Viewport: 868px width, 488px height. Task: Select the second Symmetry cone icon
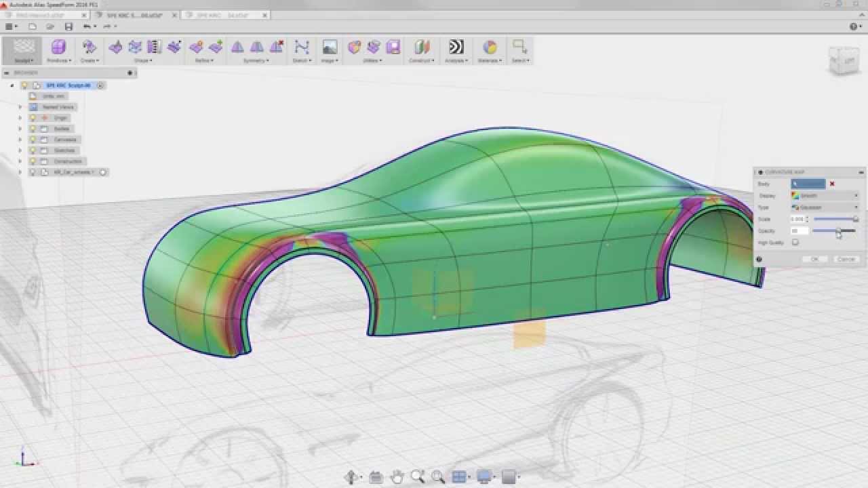(257, 47)
